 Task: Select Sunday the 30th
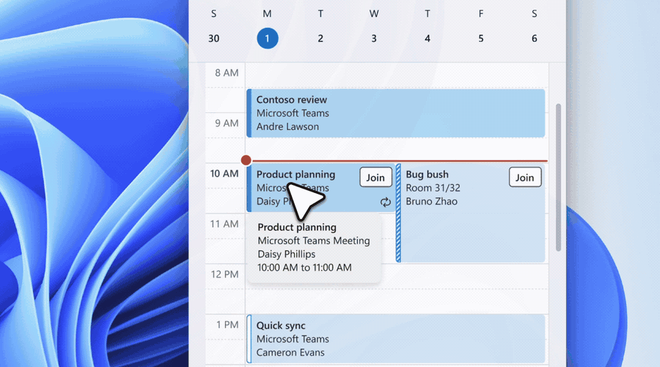214,38
